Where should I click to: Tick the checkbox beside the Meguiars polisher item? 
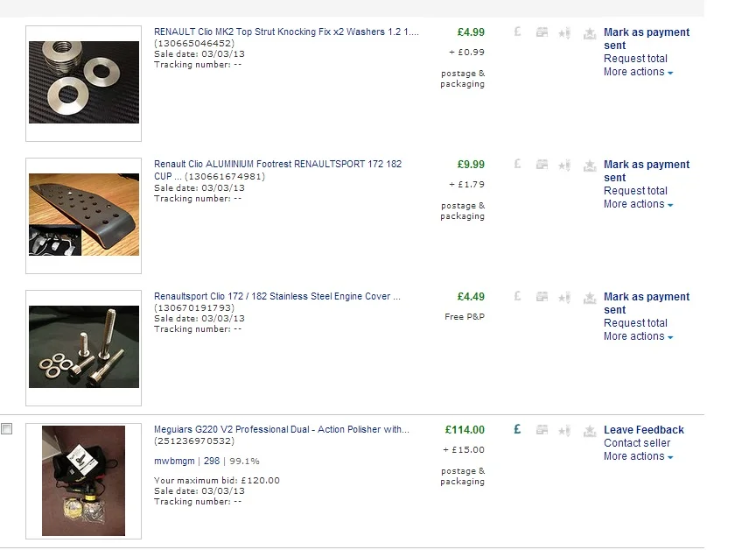pyautogui.click(x=7, y=428)
